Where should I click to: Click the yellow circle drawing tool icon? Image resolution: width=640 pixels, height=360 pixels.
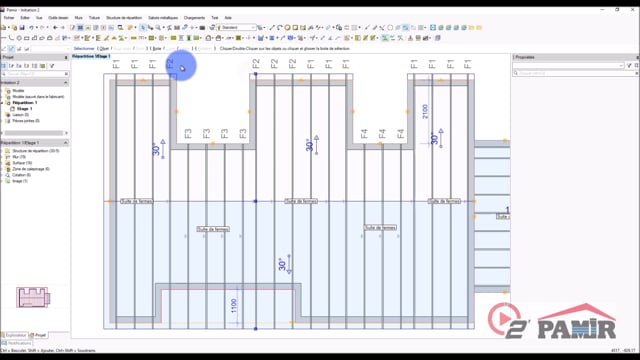pos(287,28)
